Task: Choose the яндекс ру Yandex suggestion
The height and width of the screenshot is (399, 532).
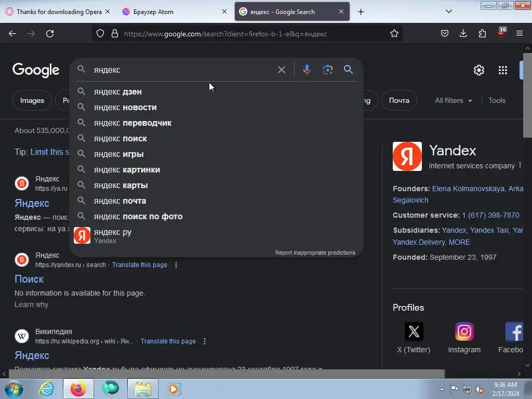Action: [217, 235]
